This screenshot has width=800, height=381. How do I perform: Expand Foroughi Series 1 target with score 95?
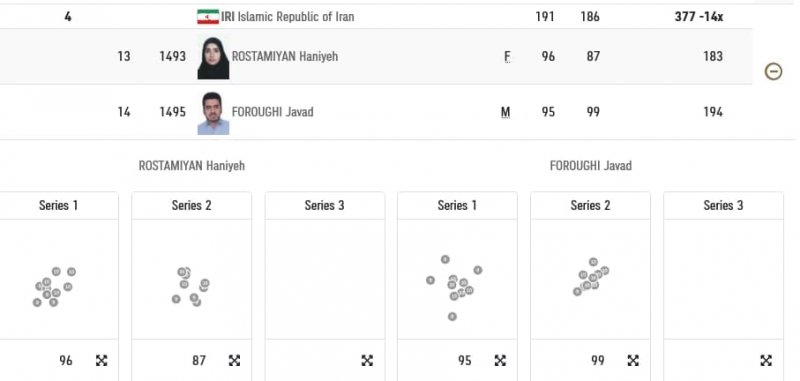click(500, 361)
